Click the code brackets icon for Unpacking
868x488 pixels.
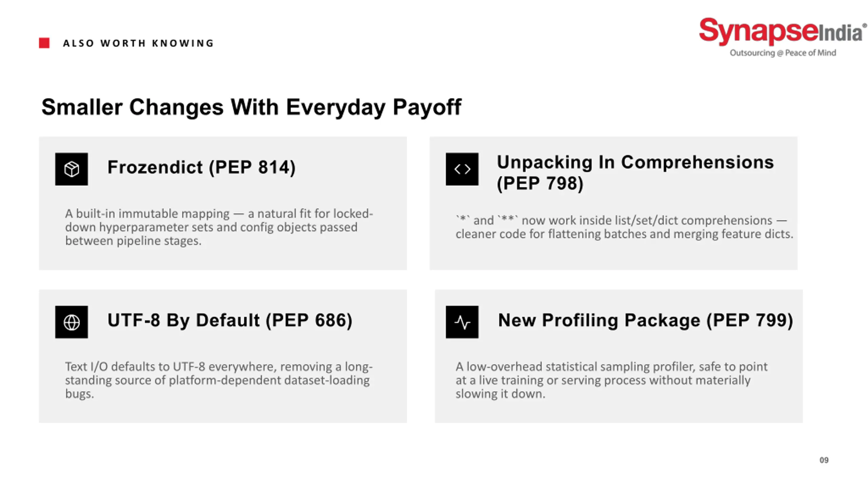pyautogui.click(x=462, y=169)
